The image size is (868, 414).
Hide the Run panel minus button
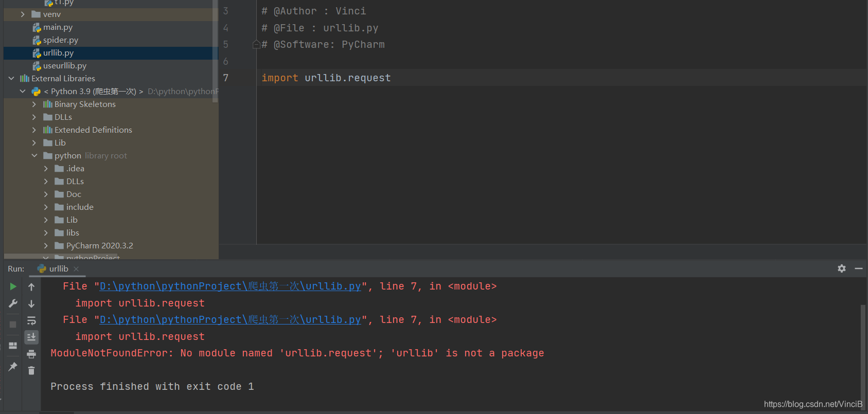pyautogui.click(x=859, y=268)
